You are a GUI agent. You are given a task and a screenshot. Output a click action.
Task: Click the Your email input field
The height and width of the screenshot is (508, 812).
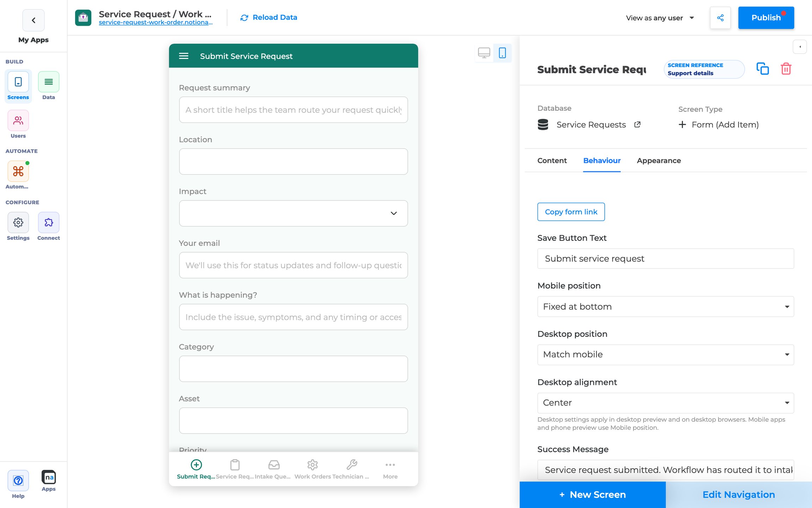293,265
